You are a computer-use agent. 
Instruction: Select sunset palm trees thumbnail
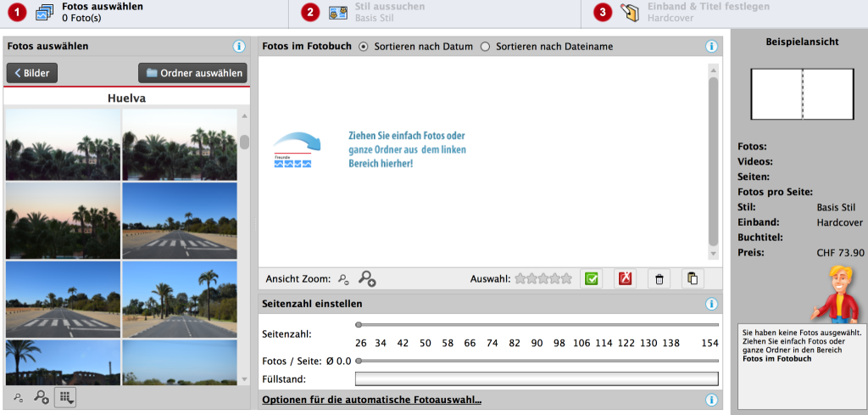[63, 221]
